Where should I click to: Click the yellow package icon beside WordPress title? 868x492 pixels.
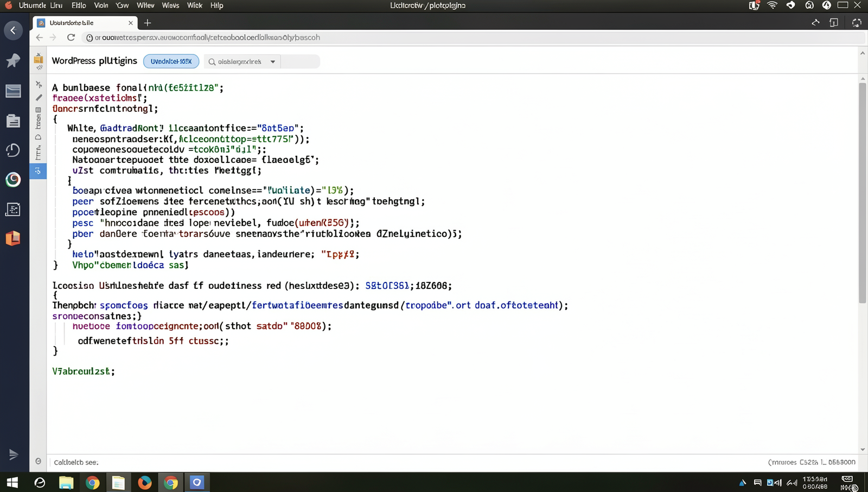click(39, 59)
